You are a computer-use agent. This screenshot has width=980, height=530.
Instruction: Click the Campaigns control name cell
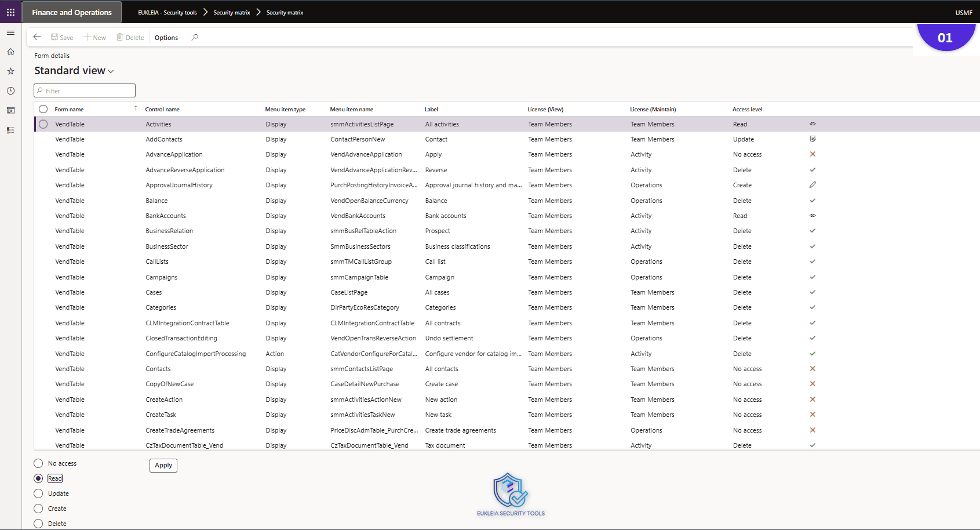pyautogui.click(x=162, y=277)
